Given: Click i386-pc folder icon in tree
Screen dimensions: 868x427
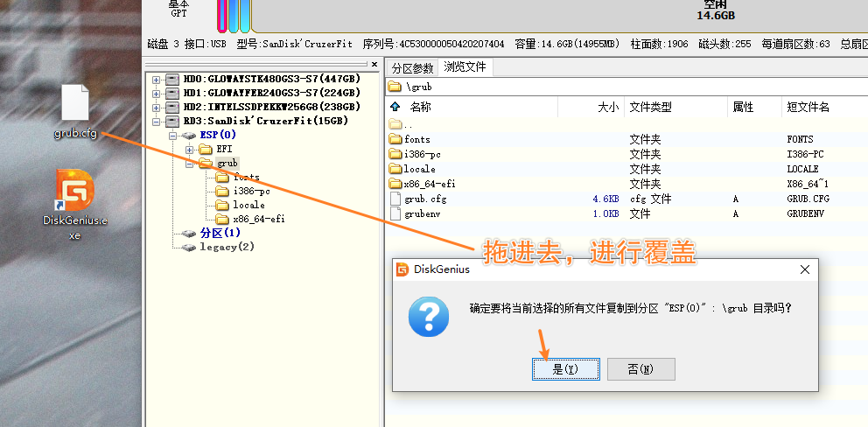Looking at the screenshot, I should tap(222, 191).
